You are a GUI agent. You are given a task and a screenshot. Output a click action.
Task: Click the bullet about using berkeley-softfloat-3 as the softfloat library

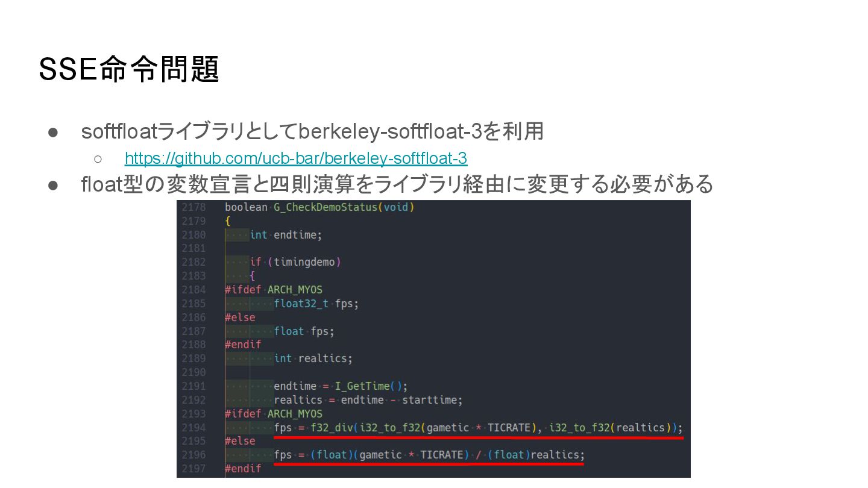312,131
